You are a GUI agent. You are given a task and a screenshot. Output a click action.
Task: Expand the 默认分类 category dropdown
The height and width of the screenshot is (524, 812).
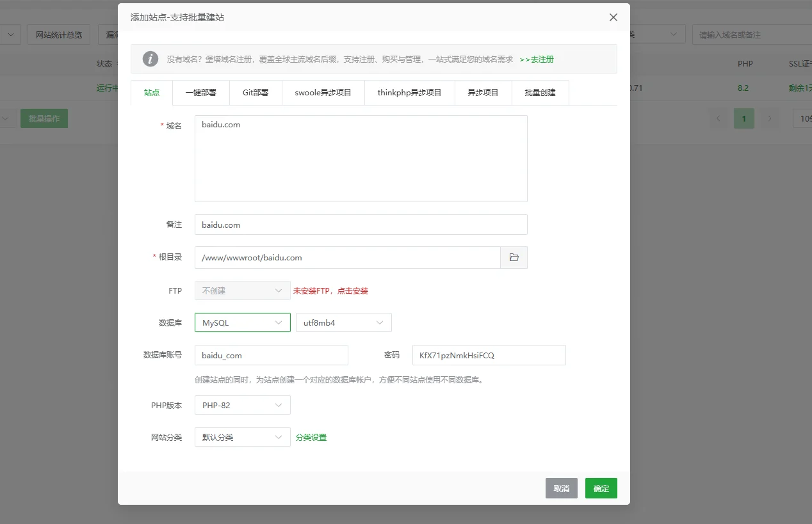pyautogui.click(x=243, y=437)
